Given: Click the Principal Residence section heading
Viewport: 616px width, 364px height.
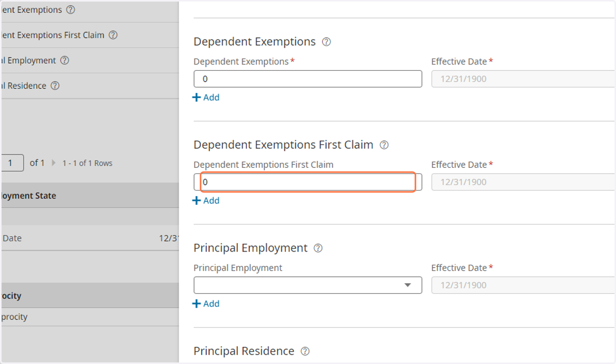Looking at the screenshot, I should [x=244, y=351].
